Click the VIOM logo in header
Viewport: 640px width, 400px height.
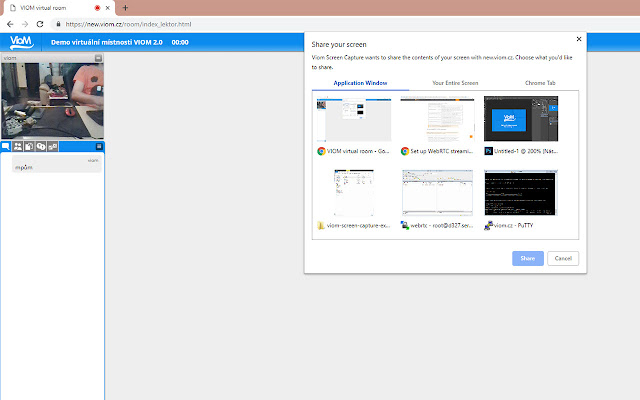(x=21, y=42)
